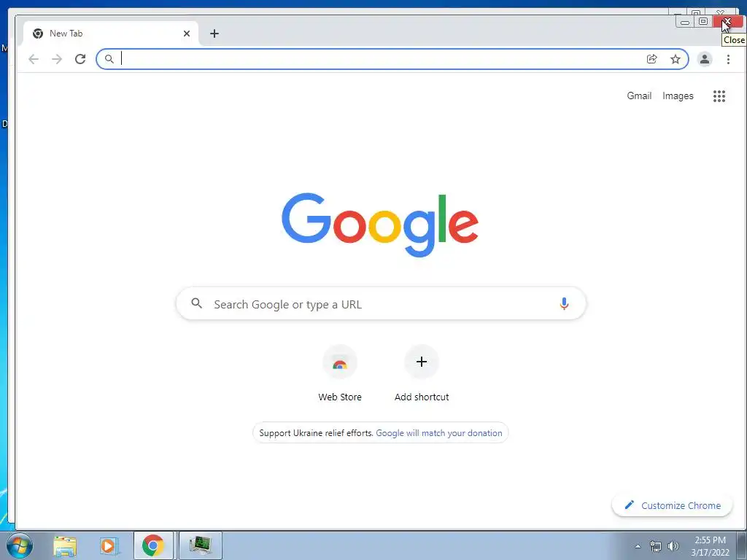Open the Chrome profile avatar
This screenshot has height=560, width=747.
[x=704, y=59]
